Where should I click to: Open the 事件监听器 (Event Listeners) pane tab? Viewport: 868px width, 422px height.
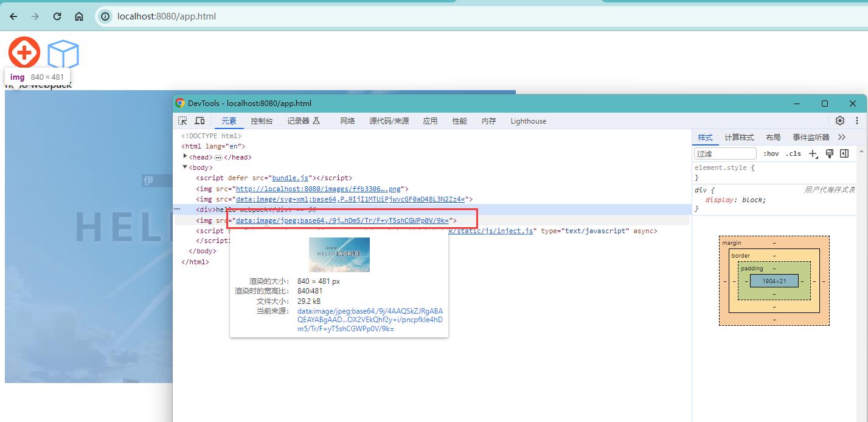(811, 137)
